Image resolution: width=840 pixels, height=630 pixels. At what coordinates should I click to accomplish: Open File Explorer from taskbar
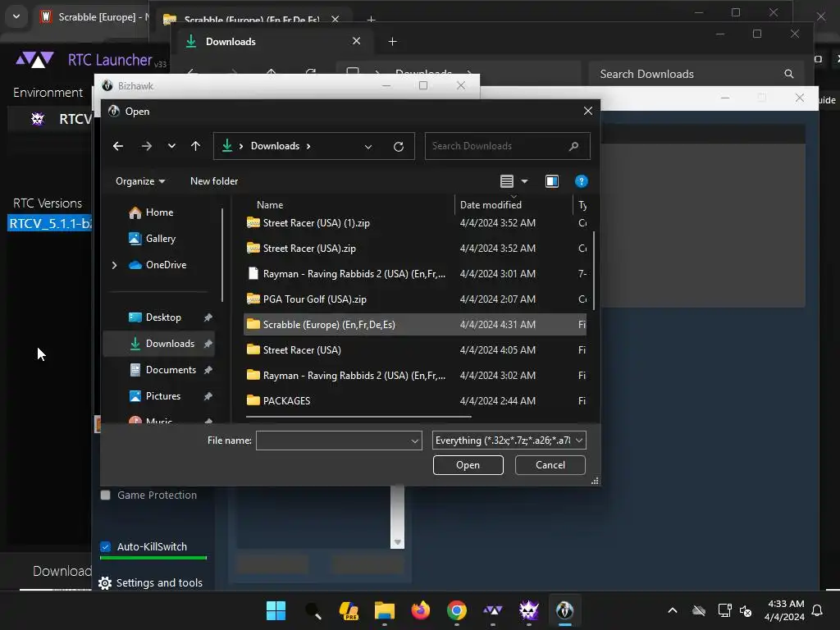(x=385, y=610)
